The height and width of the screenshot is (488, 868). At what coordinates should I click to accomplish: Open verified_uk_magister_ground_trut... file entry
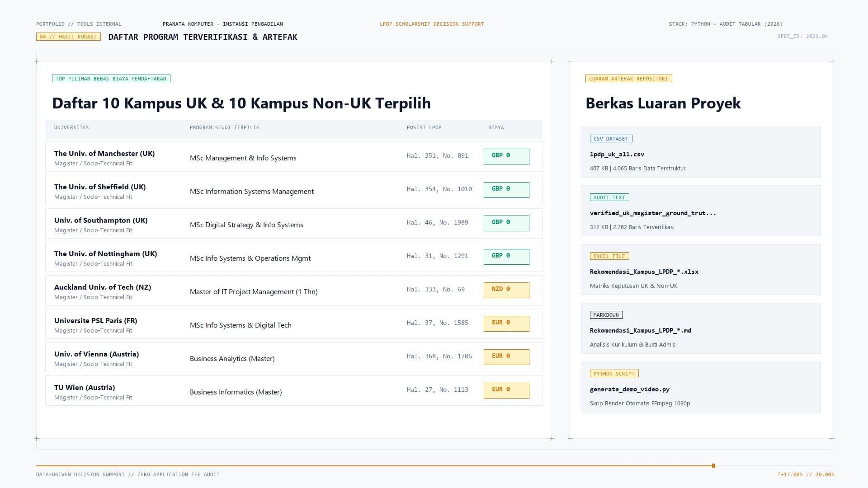[701, 211]
